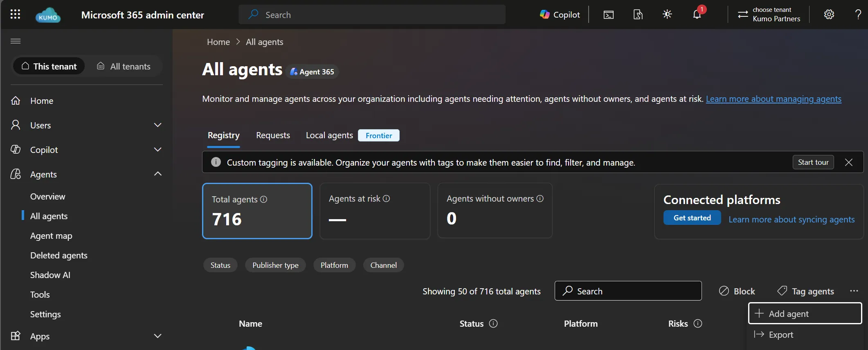Open Learn more about syncing agents link
Viewport: 868px width, 350px height.
coord(792,220)
